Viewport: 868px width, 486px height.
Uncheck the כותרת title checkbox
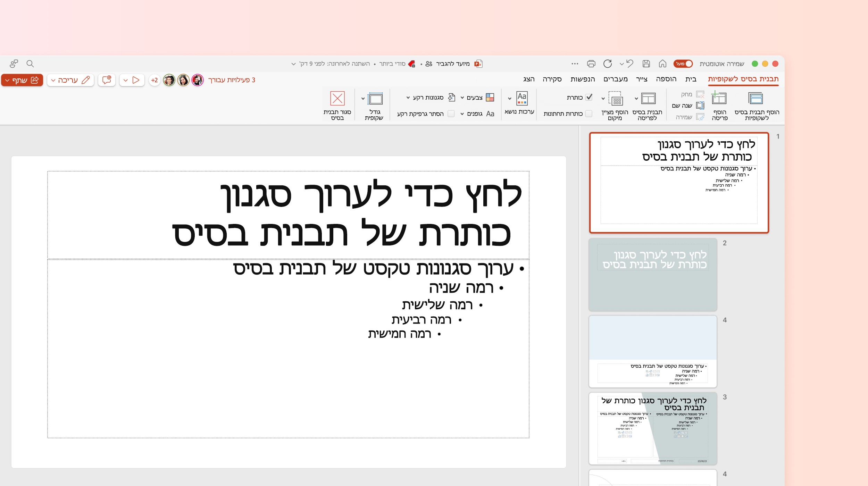click(x=589, y=97)
